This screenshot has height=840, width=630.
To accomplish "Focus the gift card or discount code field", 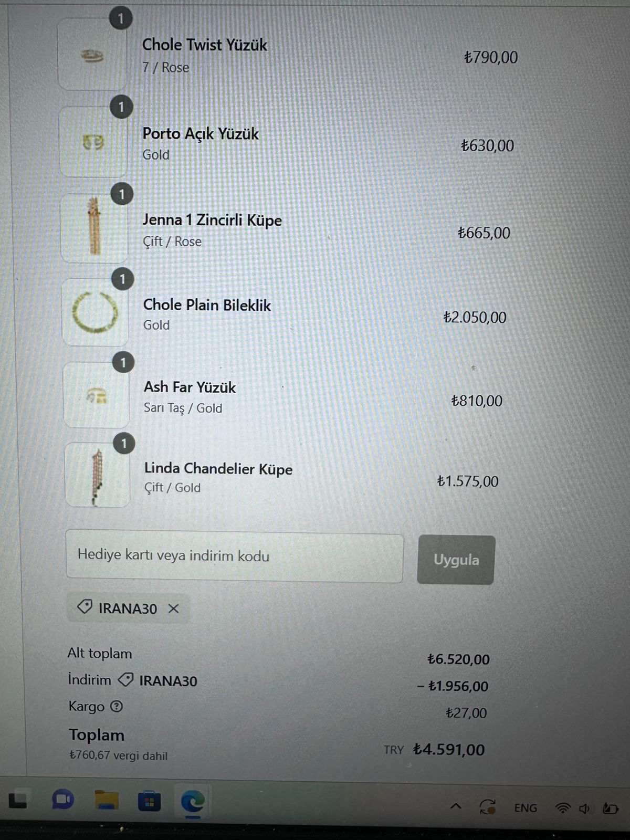I will click(234, 556).
